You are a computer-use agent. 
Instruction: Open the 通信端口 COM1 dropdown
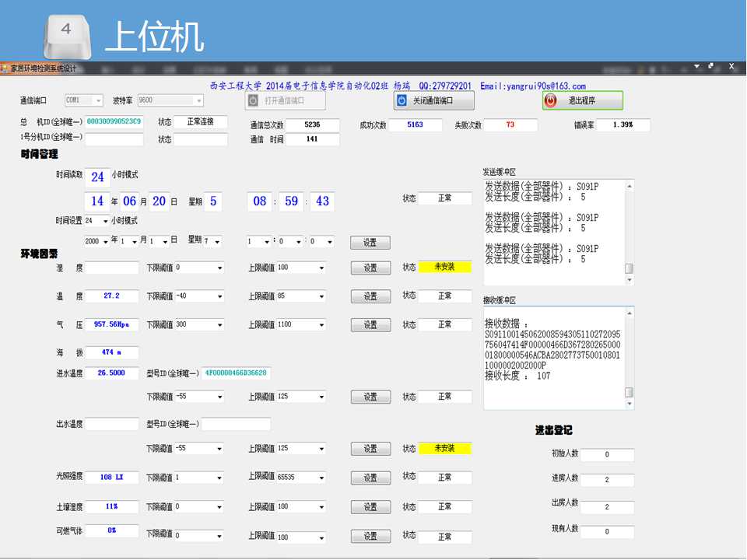tap(98, 100)
